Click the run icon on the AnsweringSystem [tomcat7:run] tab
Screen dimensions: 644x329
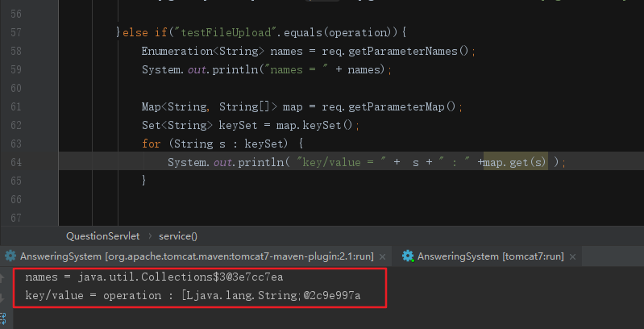coord(408,256)
